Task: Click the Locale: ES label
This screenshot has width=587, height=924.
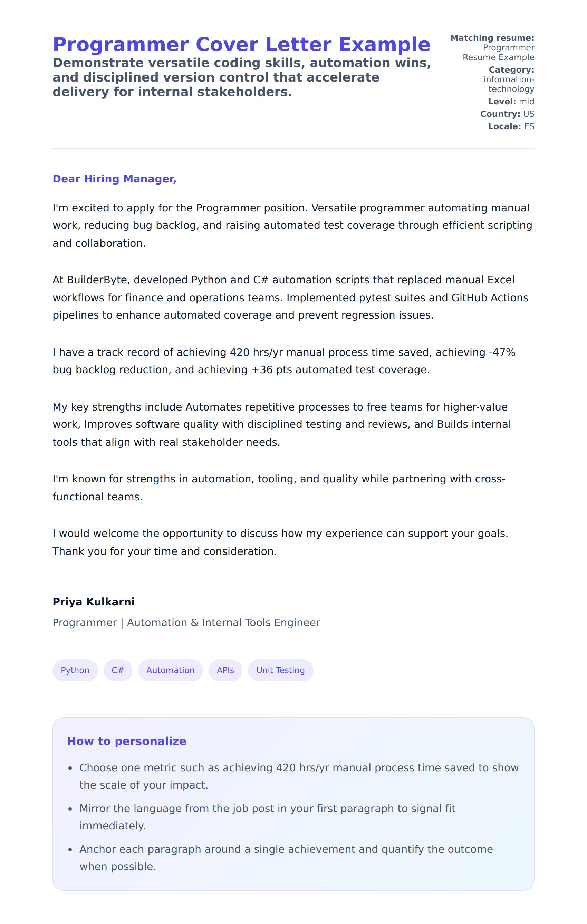Action: point(511,126)
